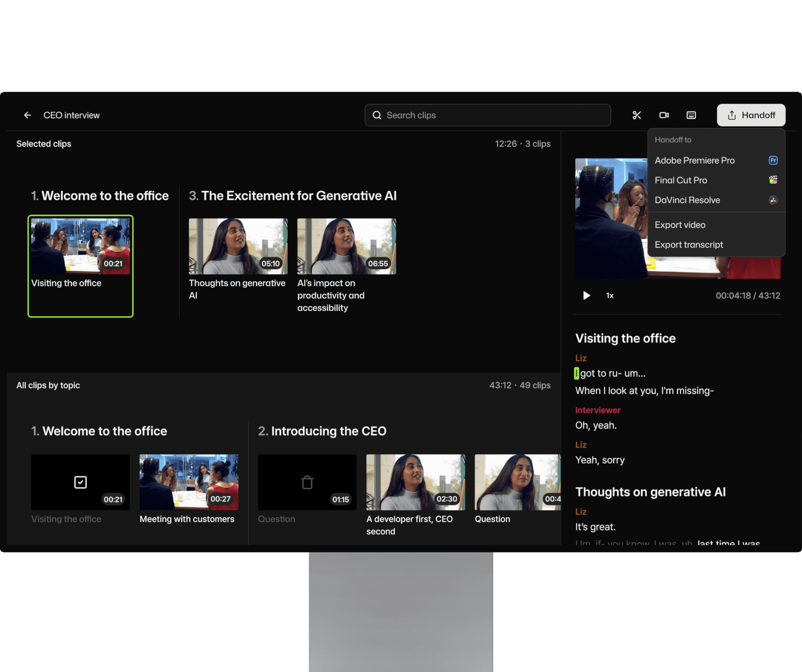Open the Meeting with customers clip
Image resolution: width=802 pixels, height=672 pixels.
click(188, 482)
